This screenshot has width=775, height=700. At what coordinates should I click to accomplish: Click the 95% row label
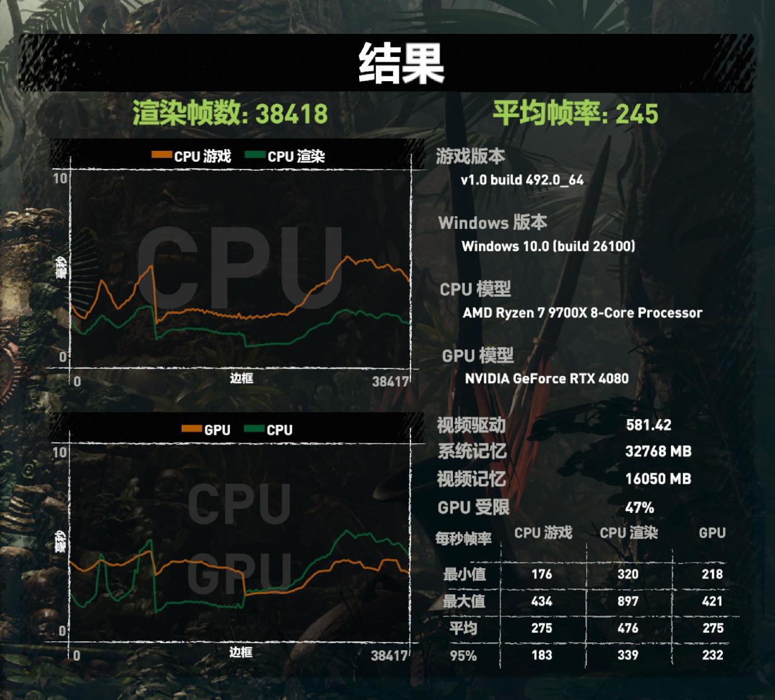463,655
